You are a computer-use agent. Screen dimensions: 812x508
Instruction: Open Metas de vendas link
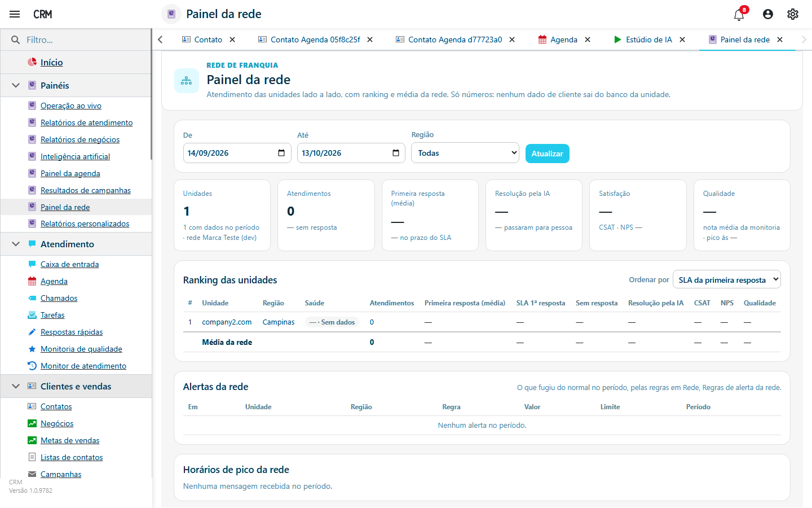pyautogui.click(x=70, y=440)
